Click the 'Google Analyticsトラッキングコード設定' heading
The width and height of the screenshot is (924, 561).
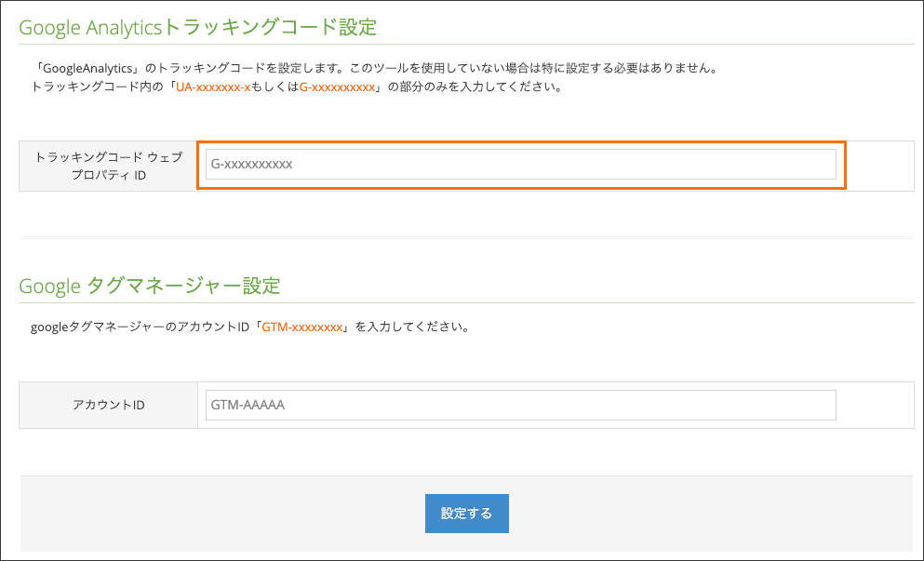click(x=198, y=27)
